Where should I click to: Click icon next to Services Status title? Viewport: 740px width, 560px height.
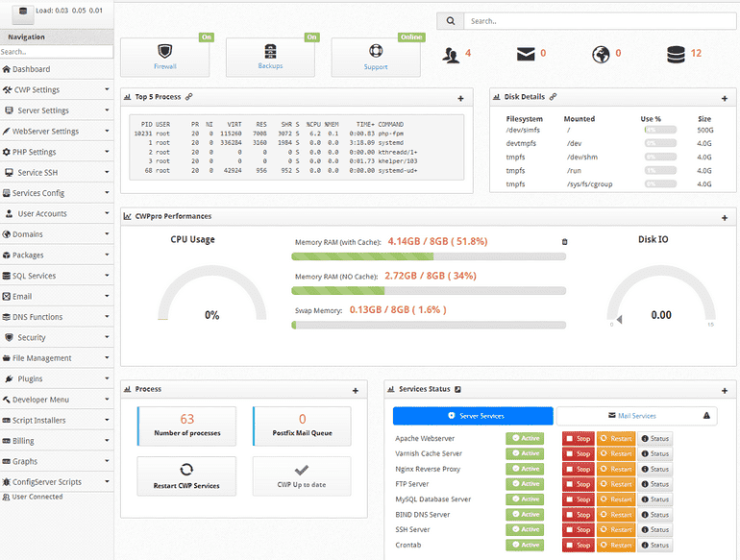coord(457,389)
